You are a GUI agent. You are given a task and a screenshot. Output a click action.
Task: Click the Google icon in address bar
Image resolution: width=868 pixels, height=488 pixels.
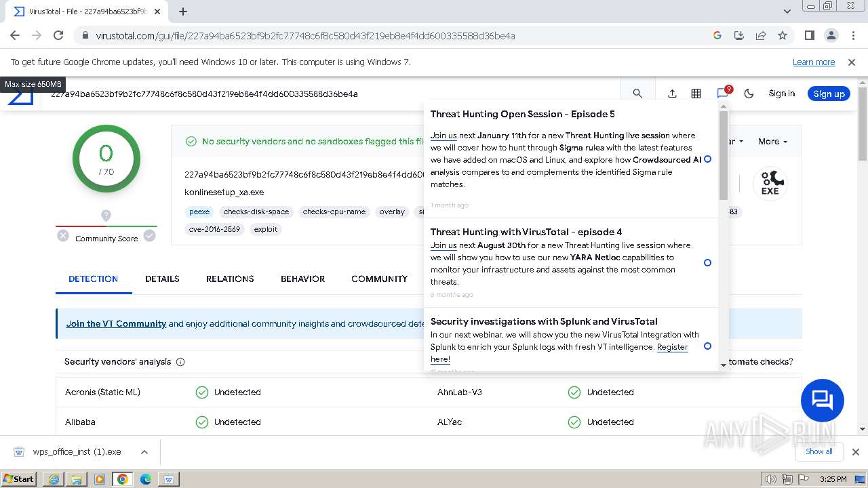717,35
